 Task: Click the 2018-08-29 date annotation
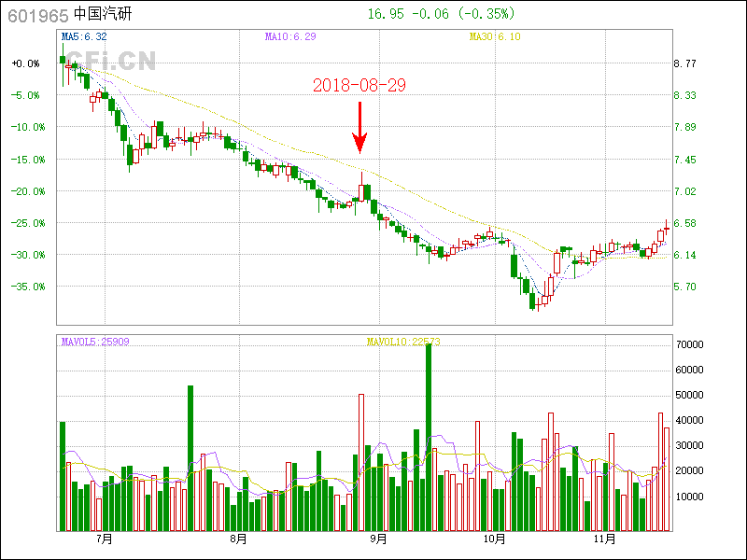pyautogui.click(x=359, y=85)
